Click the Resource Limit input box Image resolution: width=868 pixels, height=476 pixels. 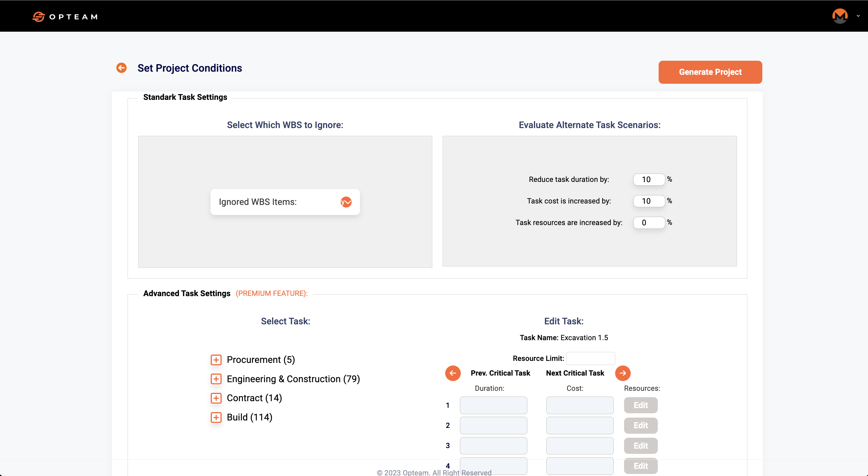pyautogui.click(x=590, y=358)
